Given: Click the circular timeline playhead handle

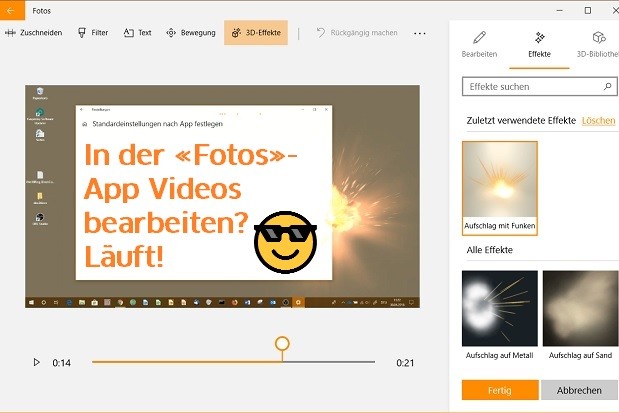Looking at the screenshot, I should pyautogui.click(x=282, y=344).
